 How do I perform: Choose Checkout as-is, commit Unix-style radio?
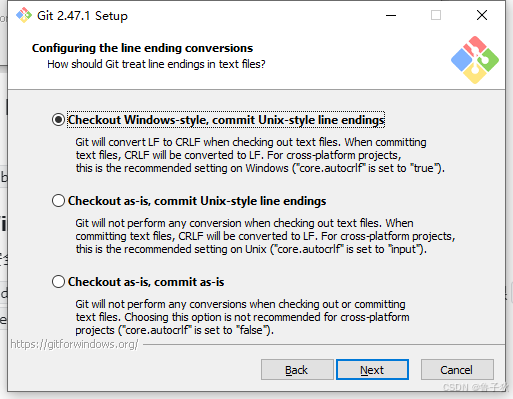(x=58, y=201)
